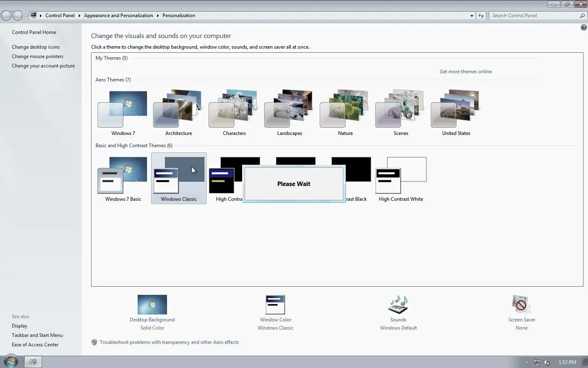Open recent pages dropdown arrow
Viewport: 588px width, 368px height.
coord(26,16)
